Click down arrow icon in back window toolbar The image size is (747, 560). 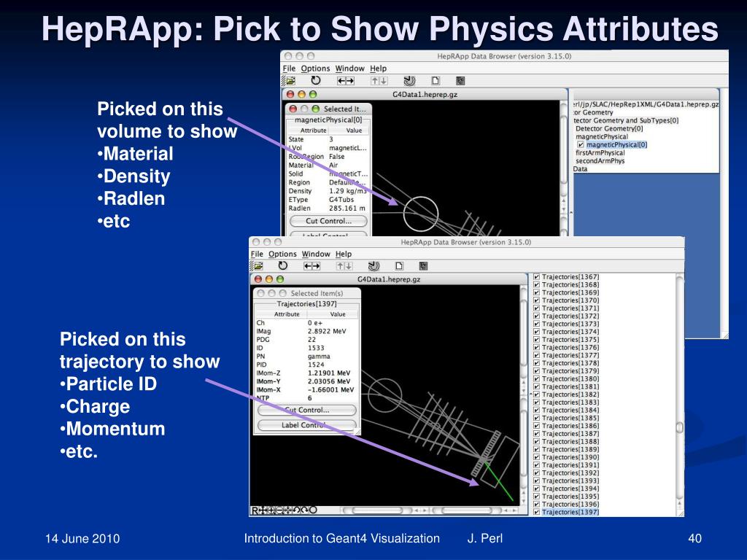(x=384, y=80)
